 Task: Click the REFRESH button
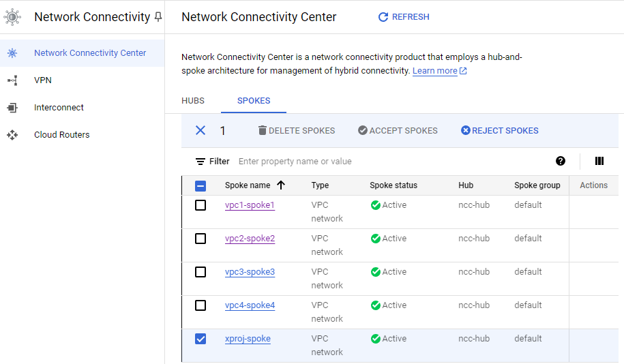(x=404, y=17)
